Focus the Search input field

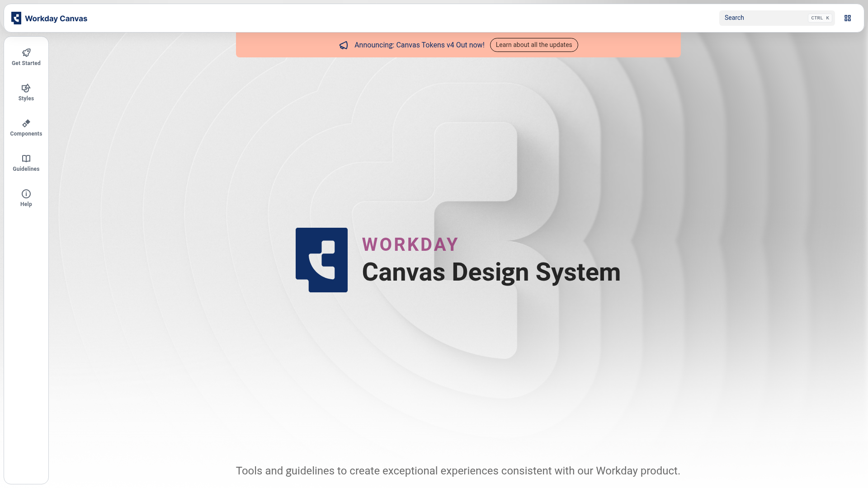click(777, 18)
